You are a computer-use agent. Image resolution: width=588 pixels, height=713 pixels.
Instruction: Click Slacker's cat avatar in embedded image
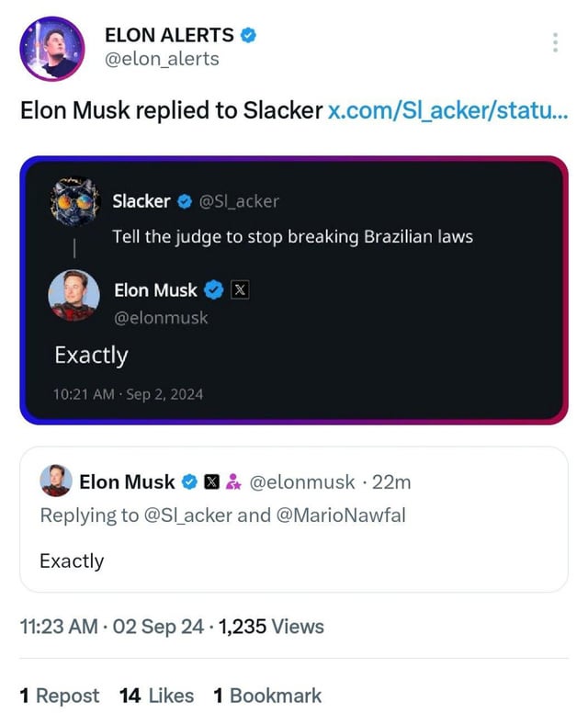pyautogui.click(x=74, y=202)
